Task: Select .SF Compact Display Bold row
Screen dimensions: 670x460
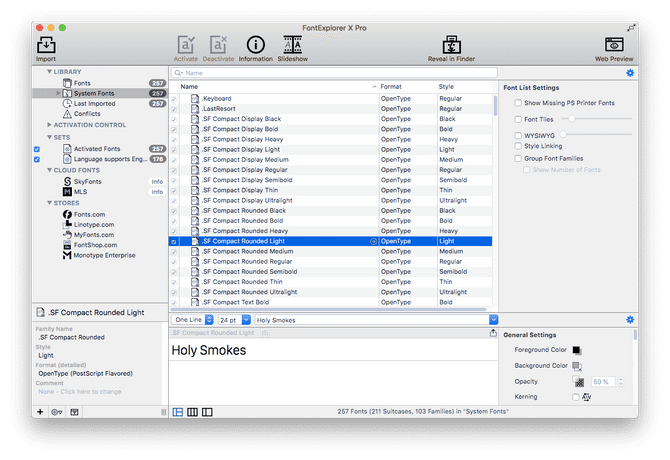Action: (331, 129)
